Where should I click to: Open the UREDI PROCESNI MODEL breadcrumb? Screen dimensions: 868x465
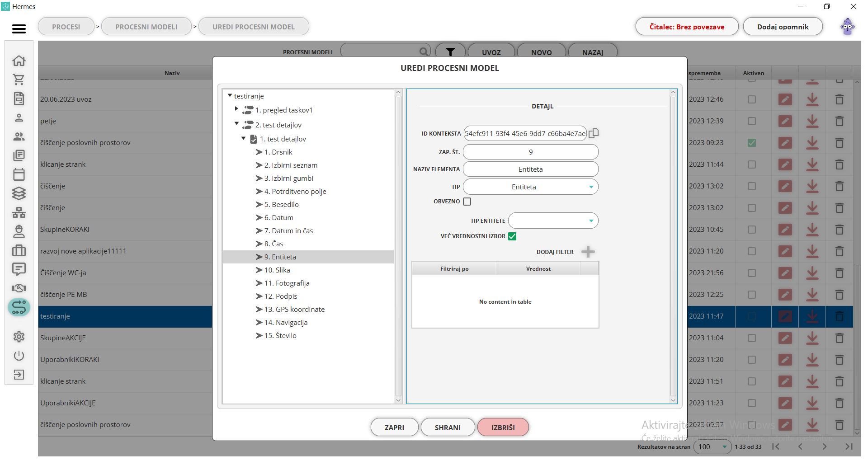[x=254, y=27]
